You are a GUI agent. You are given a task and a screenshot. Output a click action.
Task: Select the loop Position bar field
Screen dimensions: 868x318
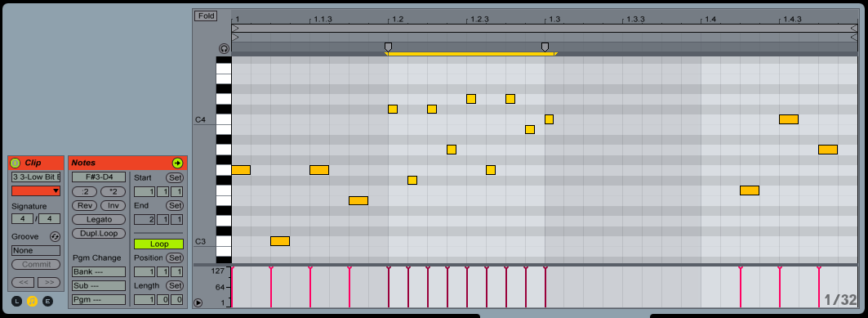click(145, 272)
